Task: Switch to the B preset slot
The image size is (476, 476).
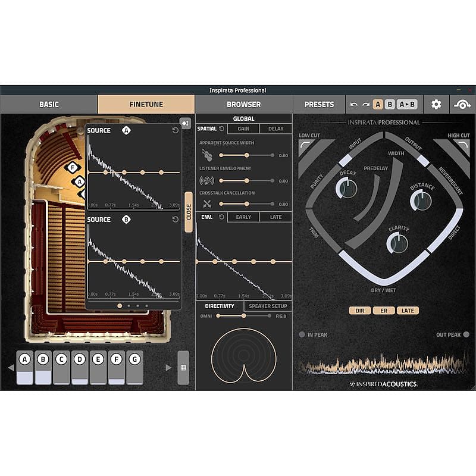Action: tap(390, 104)
